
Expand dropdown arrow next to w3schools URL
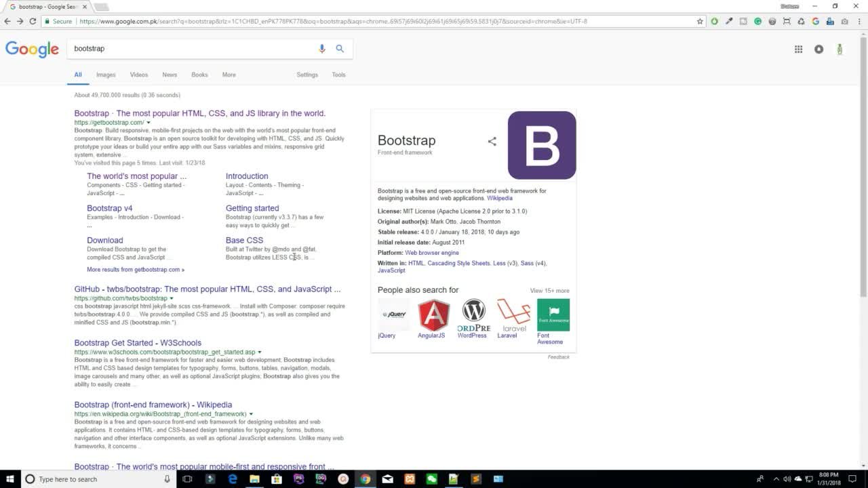pyautogui.click(x=260, y=352)
